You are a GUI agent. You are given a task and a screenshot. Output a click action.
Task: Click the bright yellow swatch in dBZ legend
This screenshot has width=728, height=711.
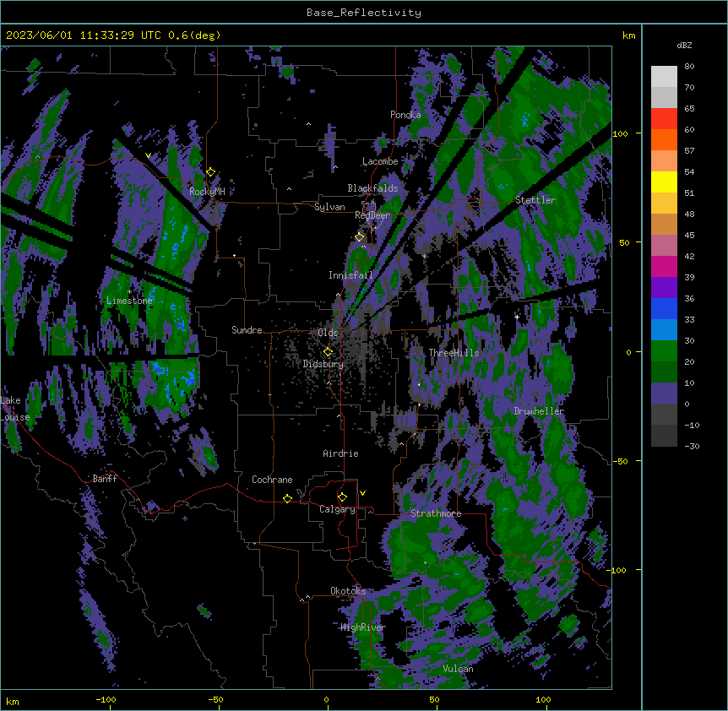[x=664, y=182]
